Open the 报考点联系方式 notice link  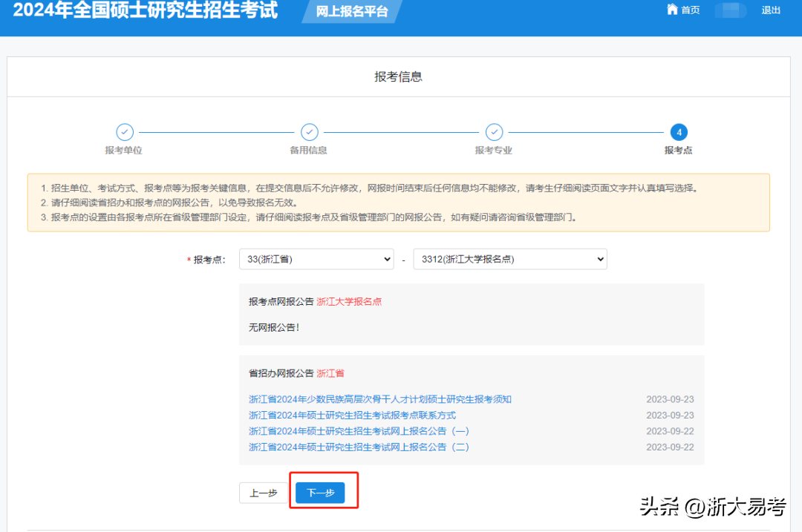tap(352, 416)
